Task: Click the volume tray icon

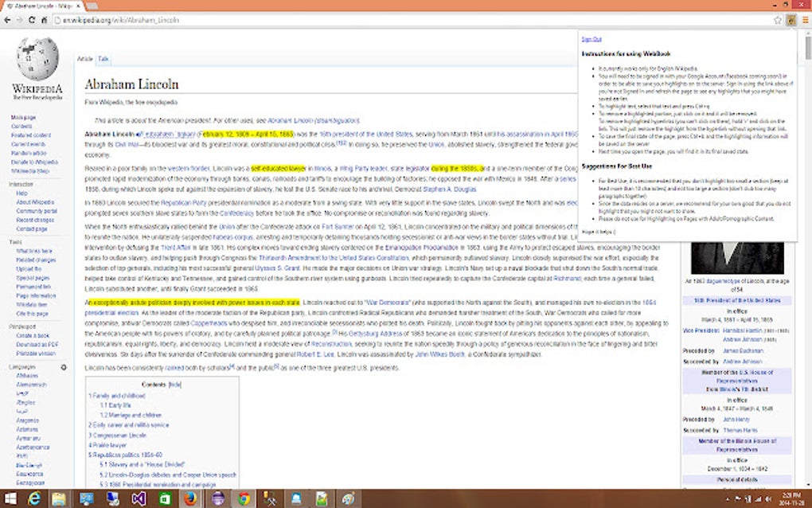Action: tap(768, 499)
